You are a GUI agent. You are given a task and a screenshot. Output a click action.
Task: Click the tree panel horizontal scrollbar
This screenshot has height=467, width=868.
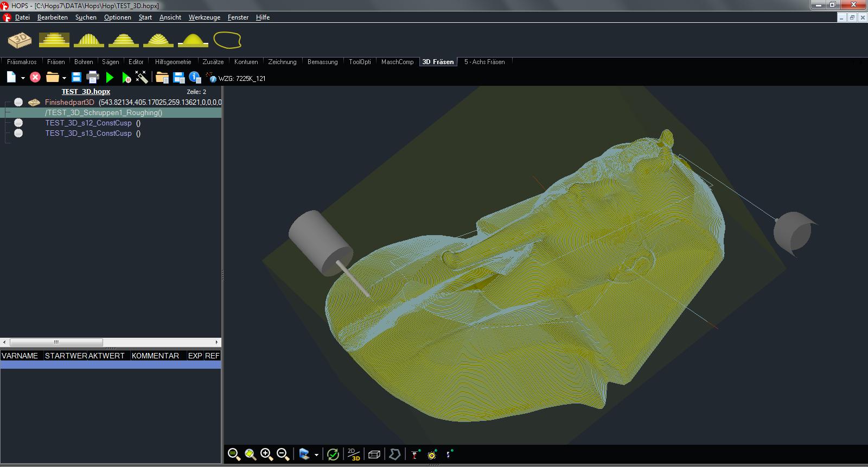pos(56,343)
